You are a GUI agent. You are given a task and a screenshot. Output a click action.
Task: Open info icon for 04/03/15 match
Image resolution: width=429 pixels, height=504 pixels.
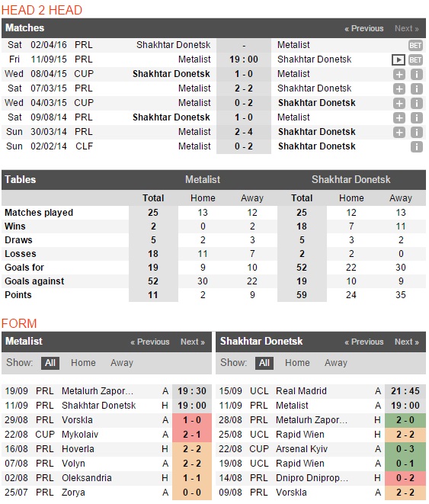pos(417,103)
